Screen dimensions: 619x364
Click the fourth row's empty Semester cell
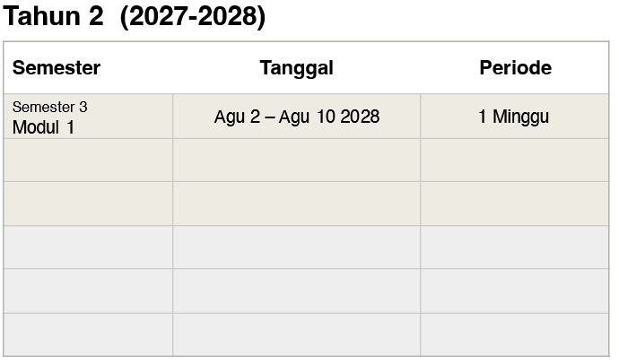[88, 247]
